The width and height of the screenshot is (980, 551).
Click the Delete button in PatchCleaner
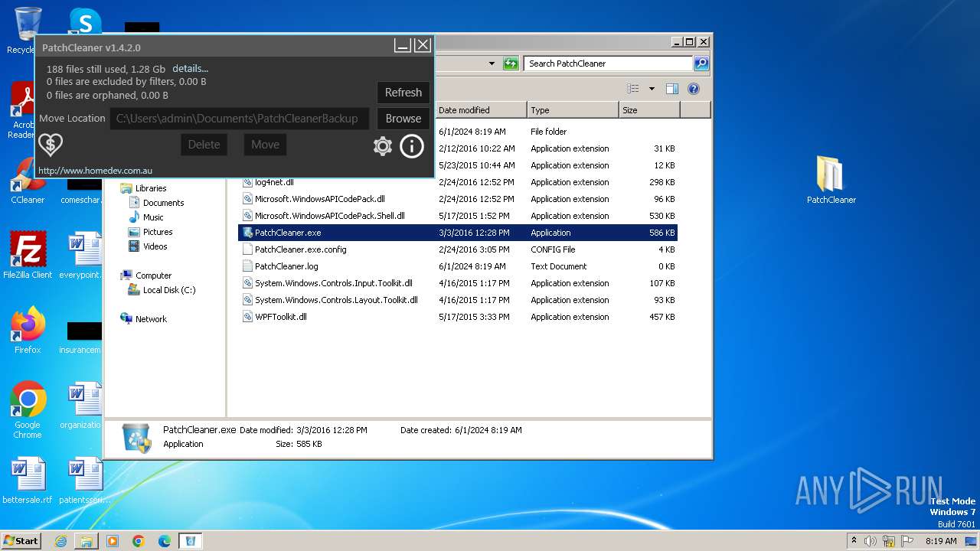coord(204,144)
